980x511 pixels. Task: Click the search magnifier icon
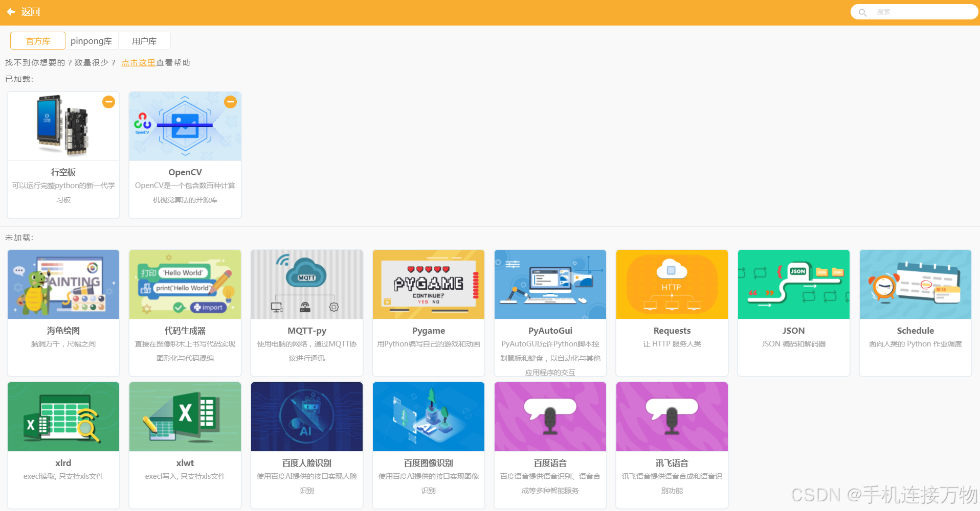[862, 12]
